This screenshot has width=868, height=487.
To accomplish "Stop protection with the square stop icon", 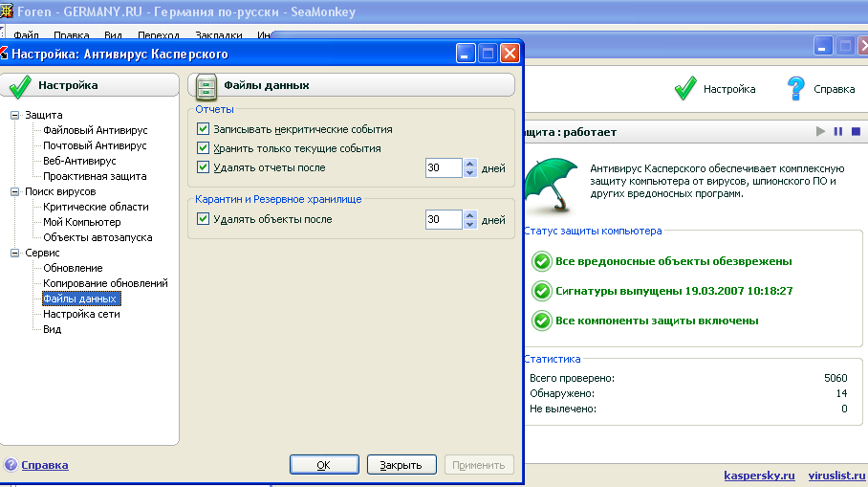I will pyautogui.click(x=856, y=131).
